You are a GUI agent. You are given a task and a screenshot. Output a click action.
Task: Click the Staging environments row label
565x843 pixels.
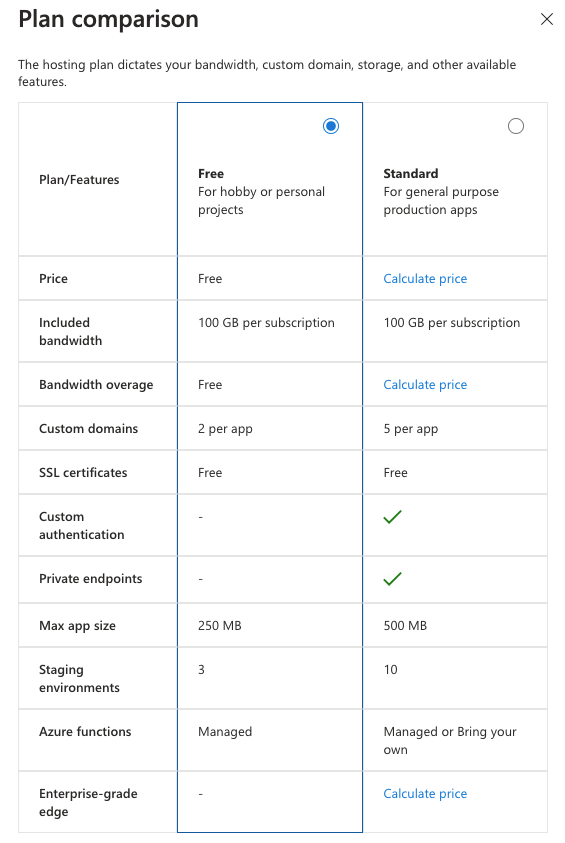[79, 678]
